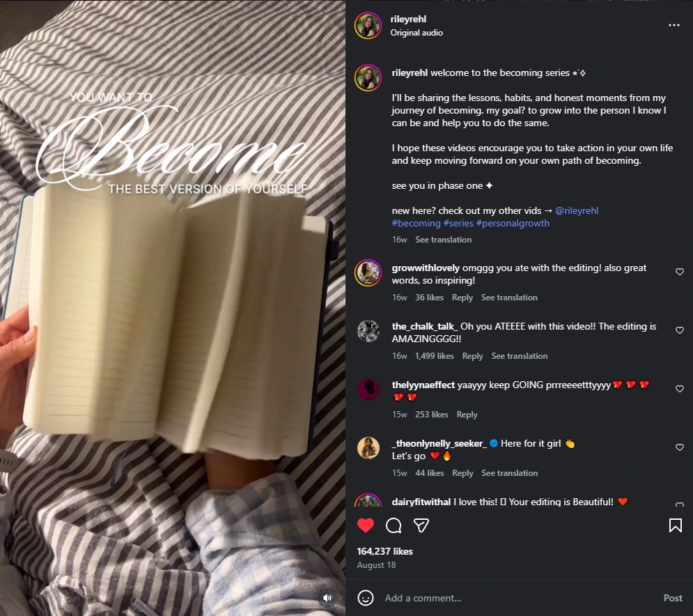
Task: Like the_chalk_talk_'s comment heart
Action: pyautogui.click(x=680, y=330)
